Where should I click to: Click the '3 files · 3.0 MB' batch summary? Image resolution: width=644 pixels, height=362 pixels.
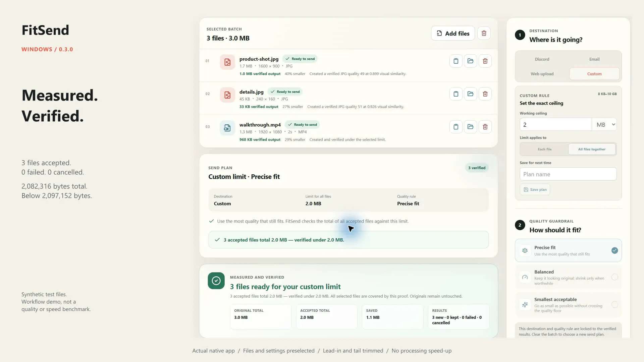[228, 38]
